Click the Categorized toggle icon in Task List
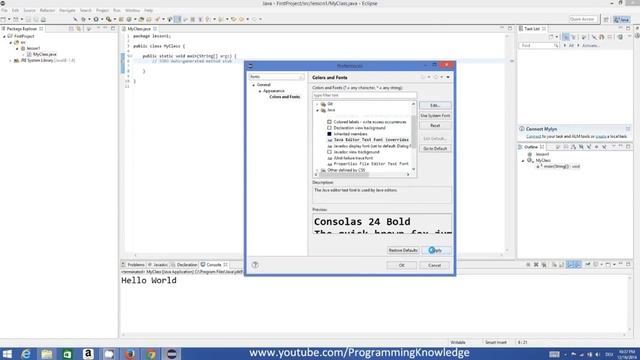This screenshot has height=360, width=640. tap(565, 37)
